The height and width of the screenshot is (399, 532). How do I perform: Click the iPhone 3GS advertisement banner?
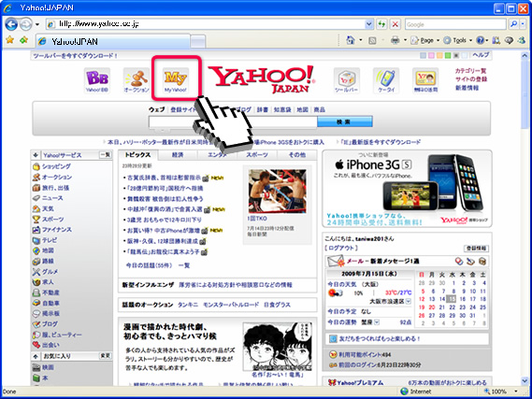click(407, 189)
